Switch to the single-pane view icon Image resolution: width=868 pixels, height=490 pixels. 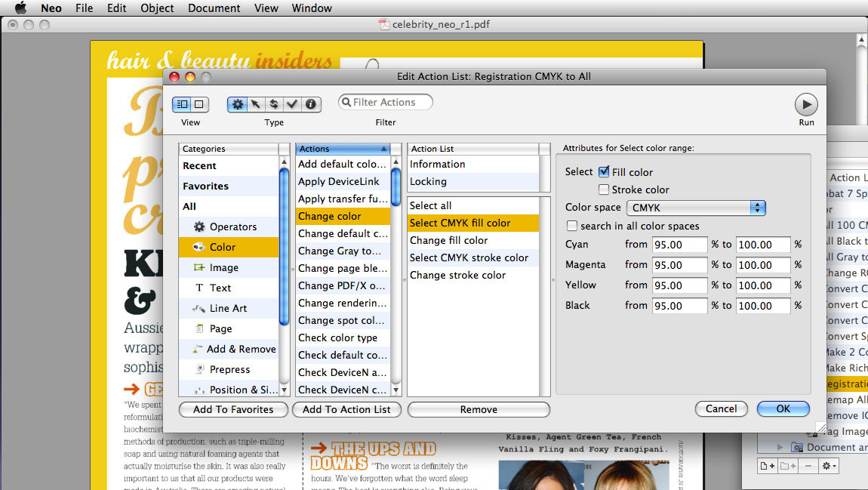199,103
